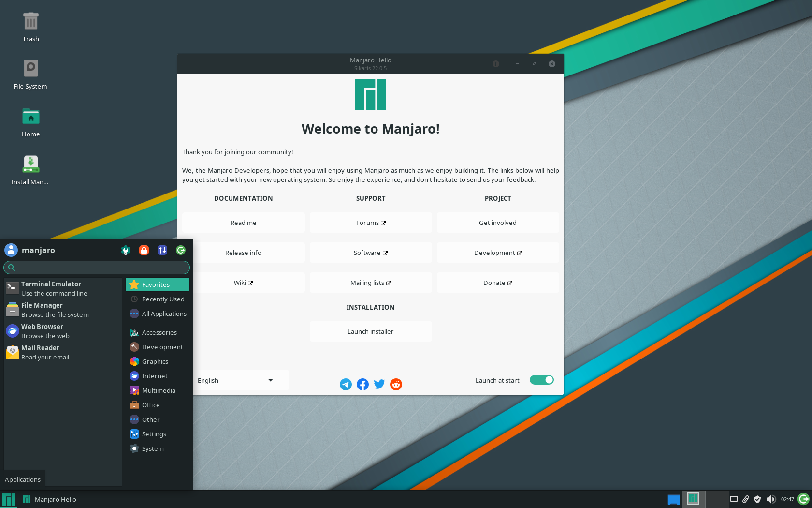This screenshot has width=812, height=508.
Task: Launch Terminal Emulator from favorites
Action: pos(63,288)
